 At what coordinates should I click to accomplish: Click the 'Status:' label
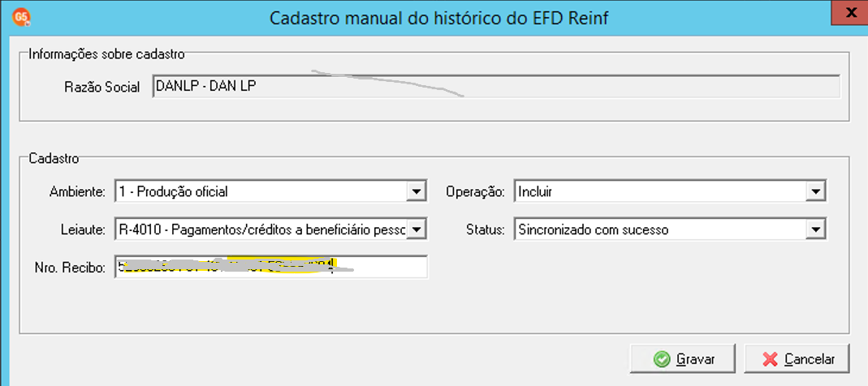coord(485,229)
